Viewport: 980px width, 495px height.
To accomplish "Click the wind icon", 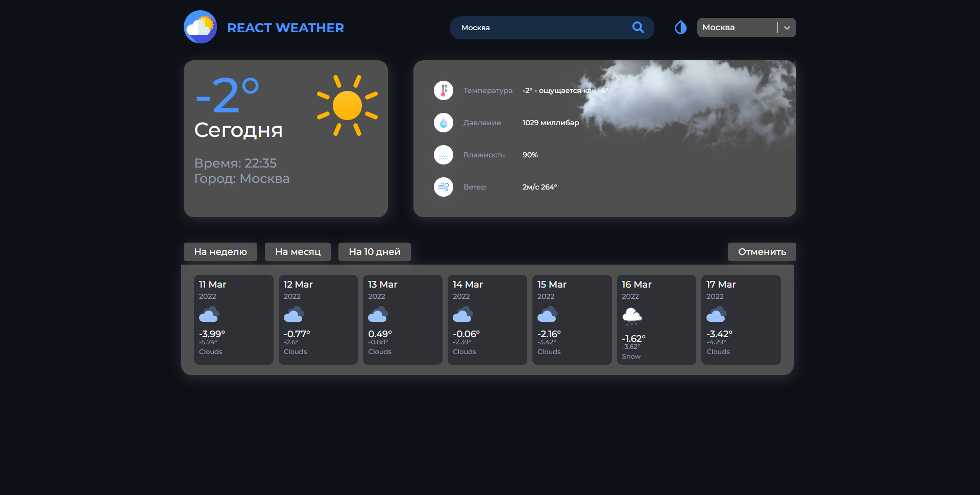I will click(444, 187).
